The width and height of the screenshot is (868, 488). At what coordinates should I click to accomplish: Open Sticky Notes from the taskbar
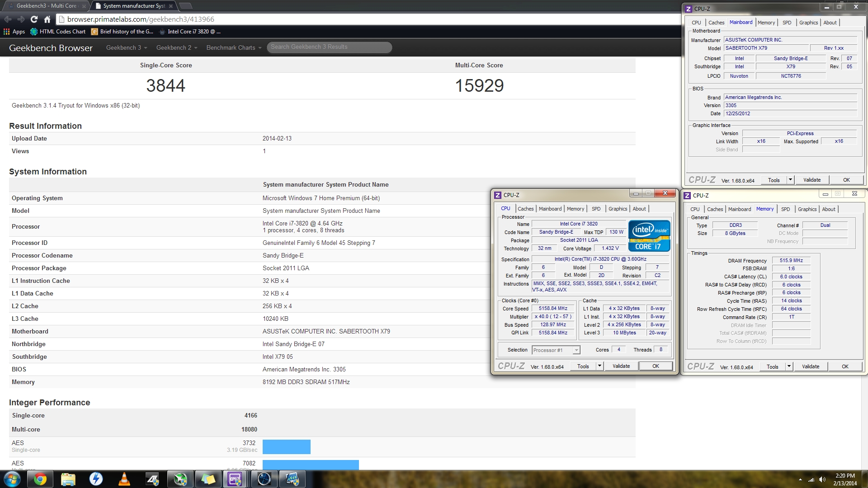208,479
